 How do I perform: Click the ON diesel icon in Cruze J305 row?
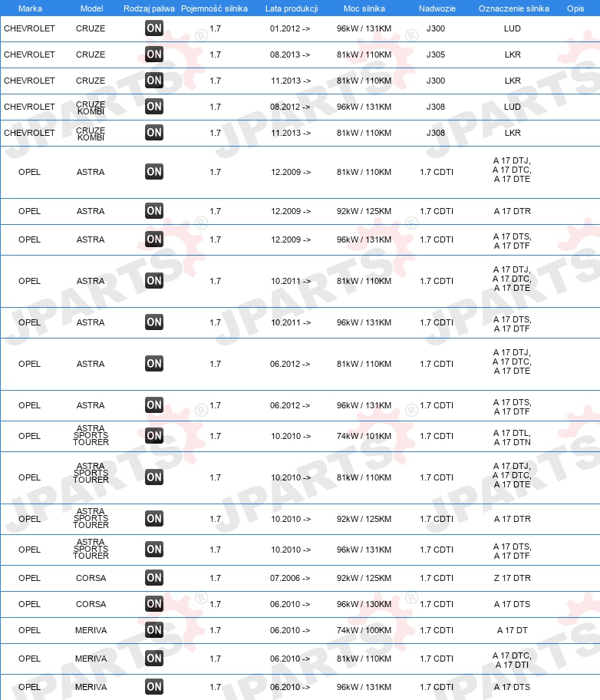(154, 54)
